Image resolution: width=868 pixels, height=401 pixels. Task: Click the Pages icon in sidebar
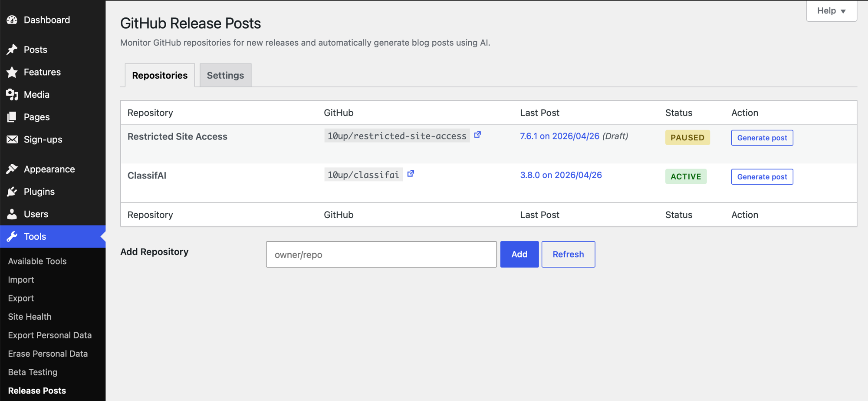point(12,117)
